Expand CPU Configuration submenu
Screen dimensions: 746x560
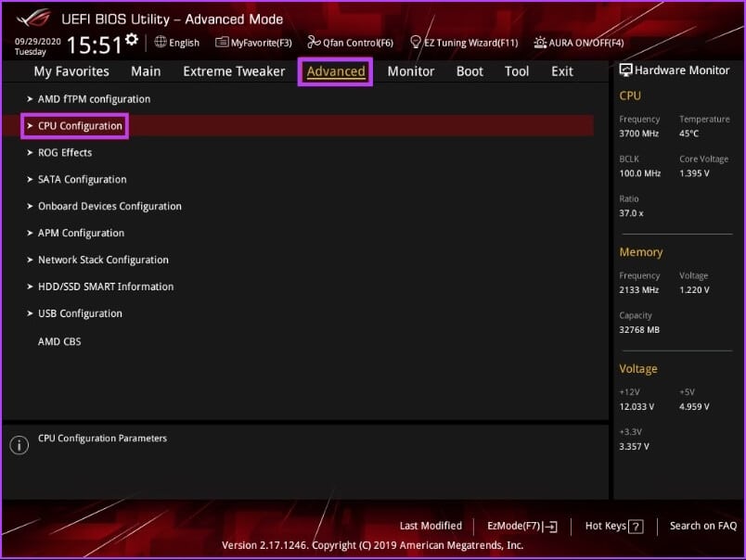[x=79, y=126]
